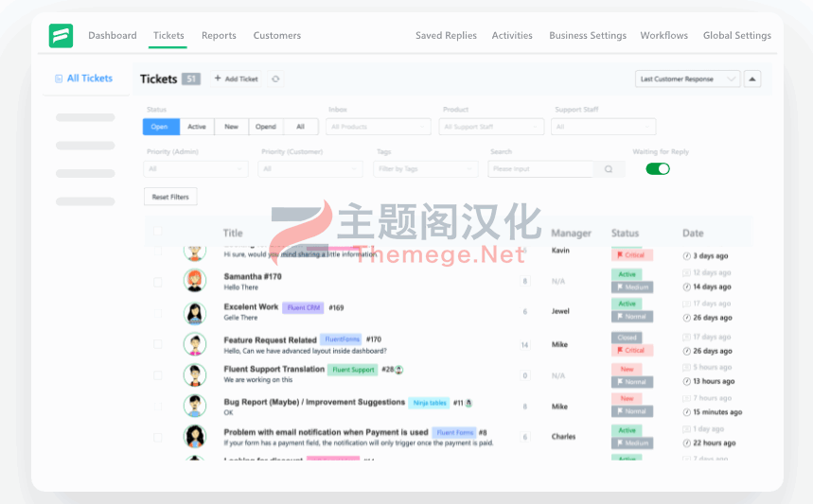Click the FluentForms tag on Feature Request
813x504 pixels.
(342, 339)
